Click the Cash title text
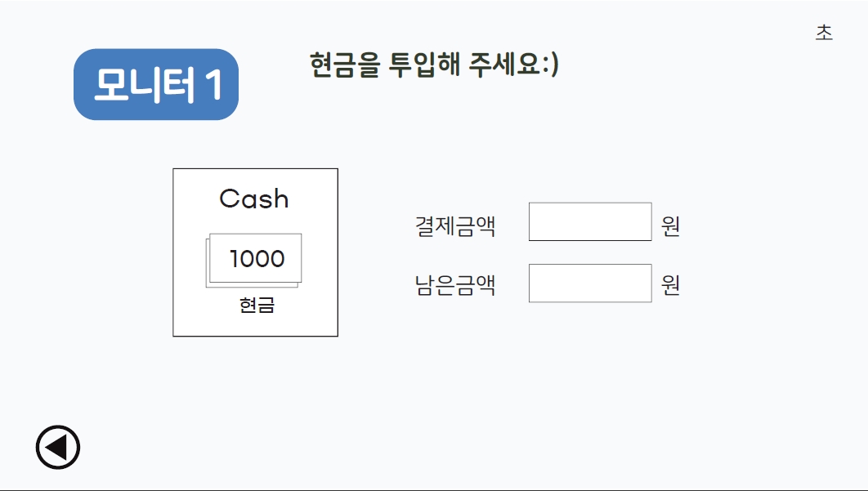Screen dimensions: 868x491 click(x=254, y=199)
